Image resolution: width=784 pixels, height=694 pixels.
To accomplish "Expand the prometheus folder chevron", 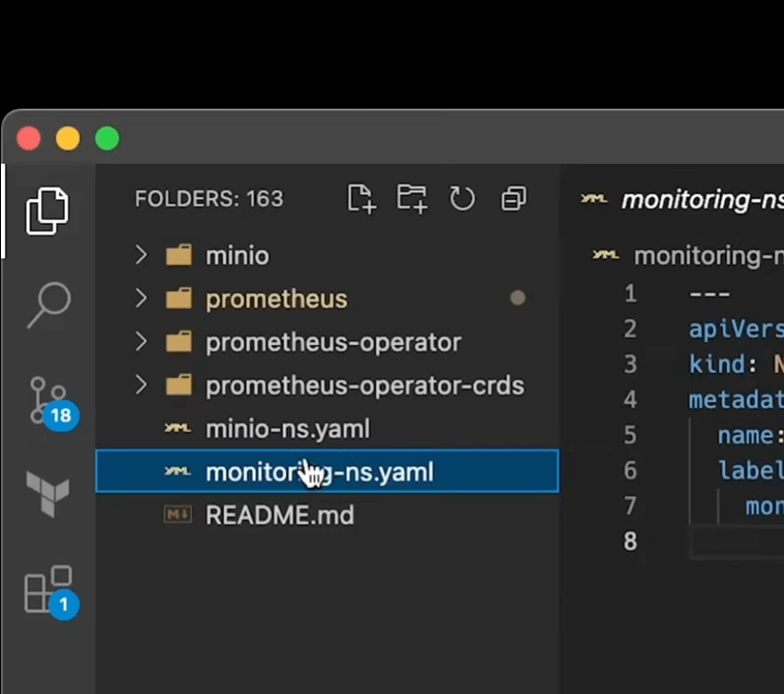I will (141, 298).
